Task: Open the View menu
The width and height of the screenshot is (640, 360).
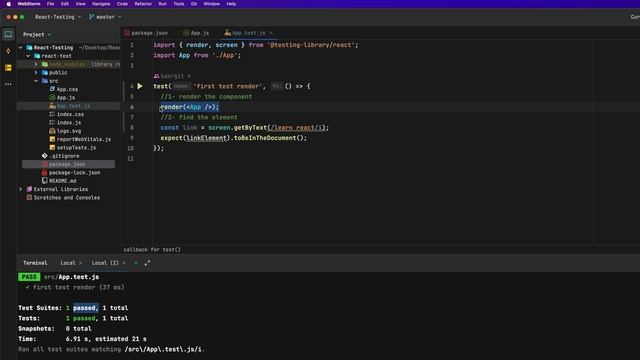Action: coord(80,4)
